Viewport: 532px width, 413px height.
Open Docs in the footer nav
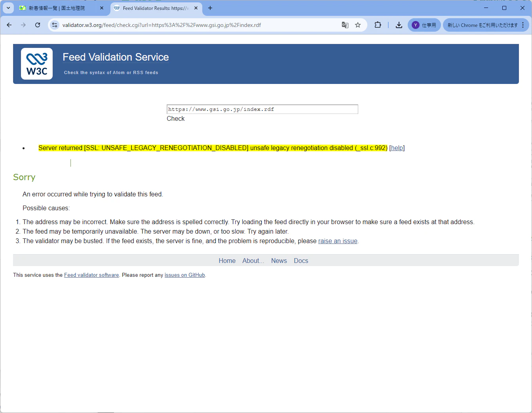[301, 261]
